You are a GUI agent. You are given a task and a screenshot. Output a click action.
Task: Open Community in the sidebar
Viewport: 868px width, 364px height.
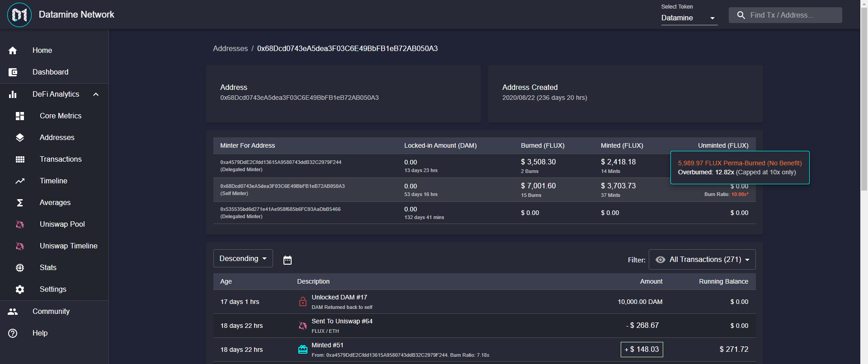tap(54, 312)
